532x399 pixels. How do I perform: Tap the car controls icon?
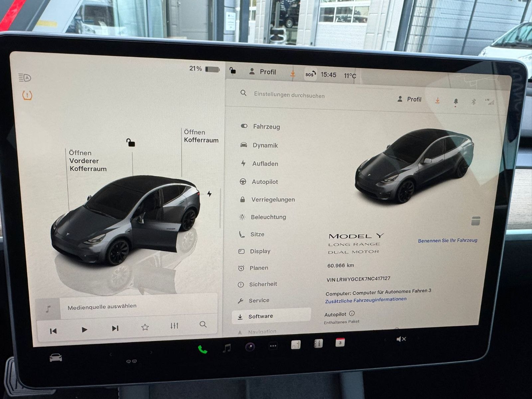tap(56, 358)
